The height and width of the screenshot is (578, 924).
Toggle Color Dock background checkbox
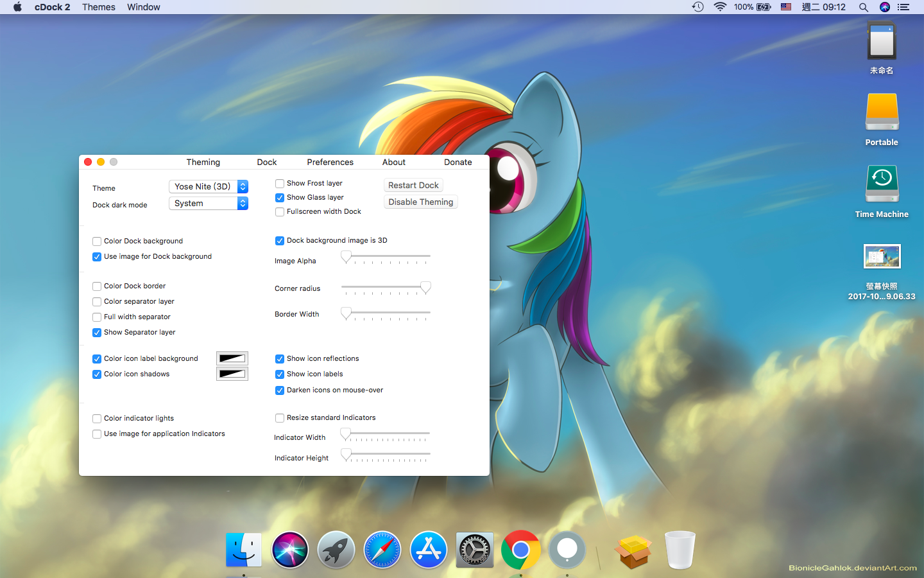point(97,241)
